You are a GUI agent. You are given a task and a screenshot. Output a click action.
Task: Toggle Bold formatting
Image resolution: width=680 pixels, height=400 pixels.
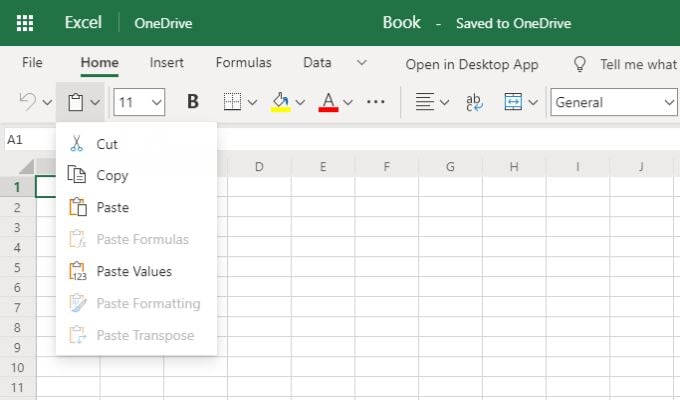coord(193,101)
